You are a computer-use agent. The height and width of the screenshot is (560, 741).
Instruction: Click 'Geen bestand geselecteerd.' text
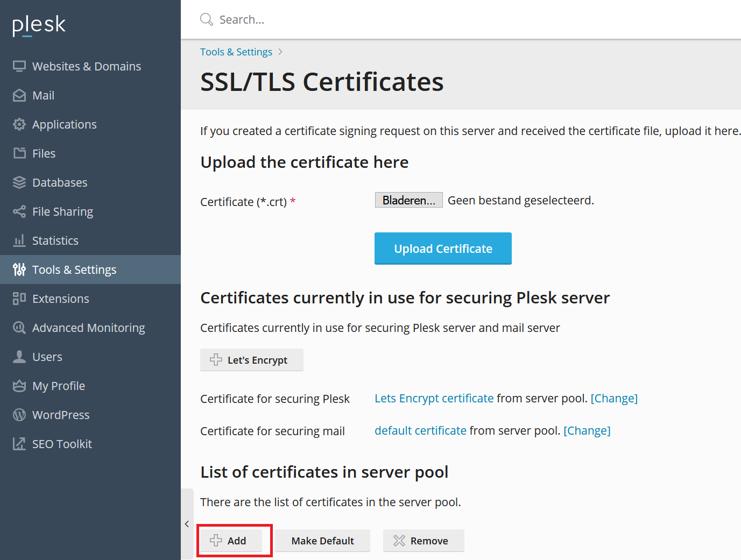[x=521, y=201]
